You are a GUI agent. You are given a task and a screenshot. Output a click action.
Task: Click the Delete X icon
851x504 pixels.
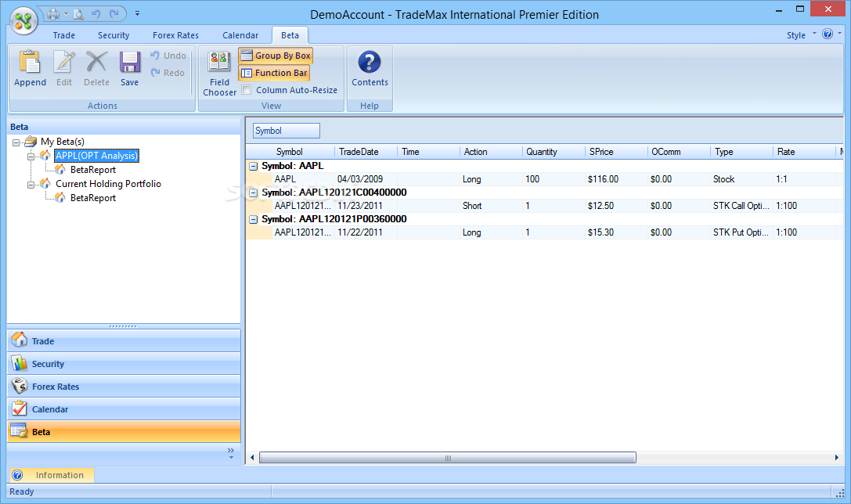(x=96, y=62)
